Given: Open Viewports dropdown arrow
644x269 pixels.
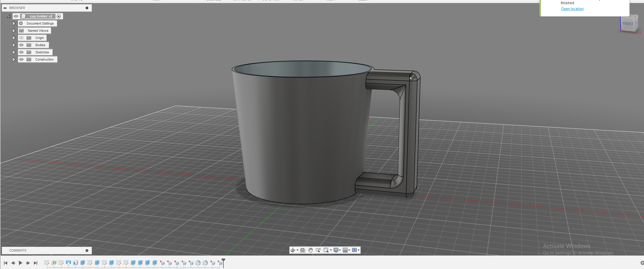Looking at the screenshot, I should click(x=358, y=250).
